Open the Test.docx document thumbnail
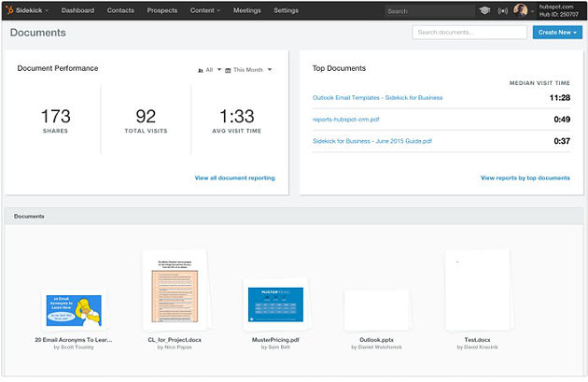The image size is (588, 382). pyautogui.click(x=477, y=290)
